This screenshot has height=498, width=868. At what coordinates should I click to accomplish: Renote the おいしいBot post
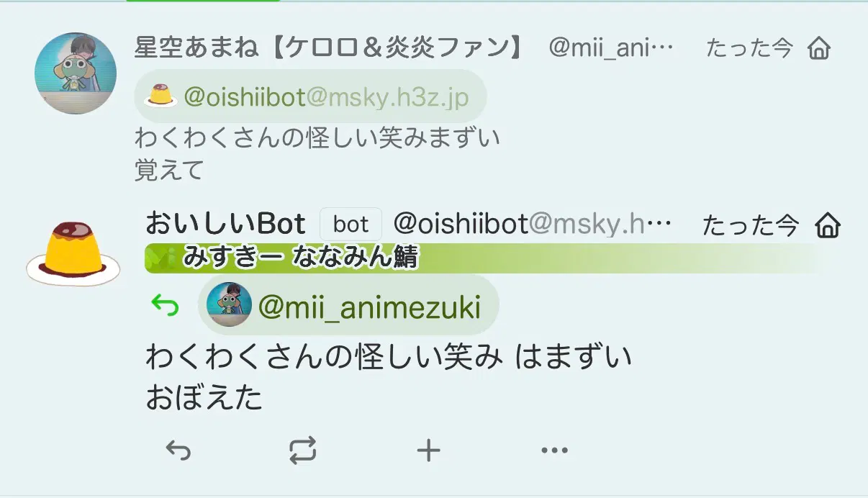pyautogui.click(x=303, y=451)
